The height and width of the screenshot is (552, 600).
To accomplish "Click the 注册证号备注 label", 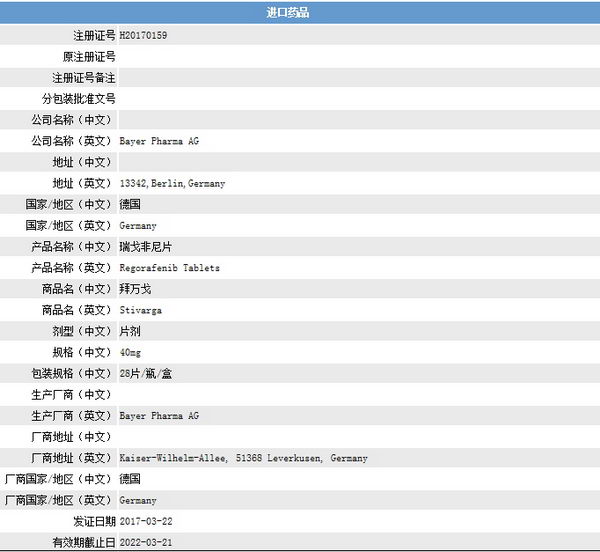I will [83, 78].
